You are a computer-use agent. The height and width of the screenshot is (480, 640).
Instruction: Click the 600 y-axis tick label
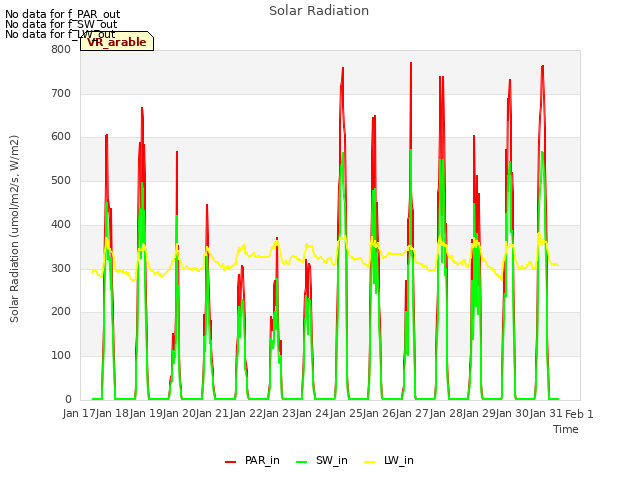(61, 137)
